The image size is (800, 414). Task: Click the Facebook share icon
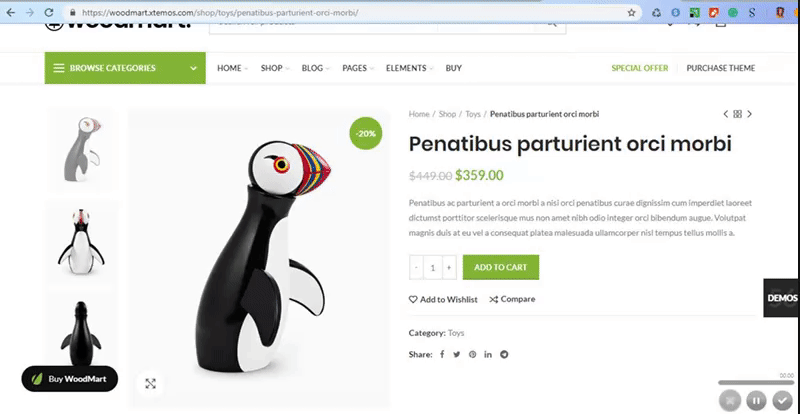click(x=442, y=354)
